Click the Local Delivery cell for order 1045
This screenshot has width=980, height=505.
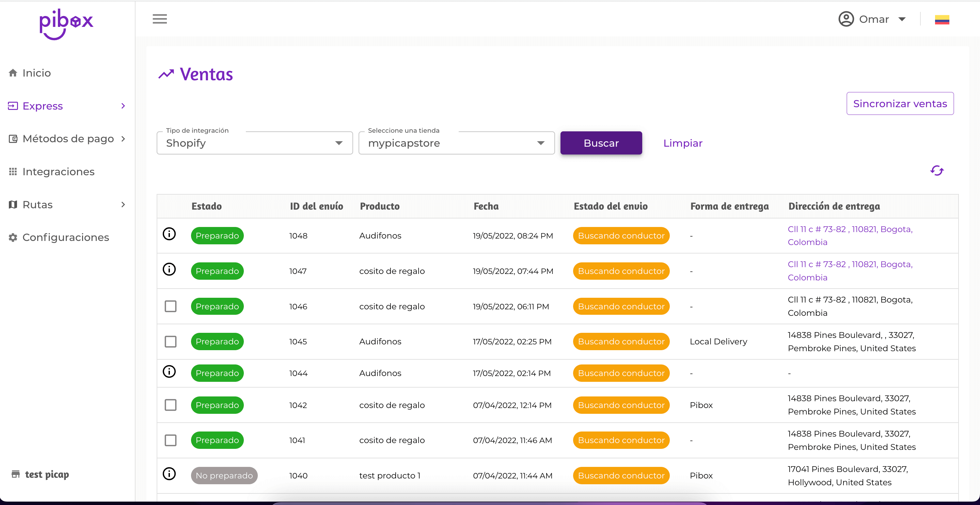pos(718,341)
